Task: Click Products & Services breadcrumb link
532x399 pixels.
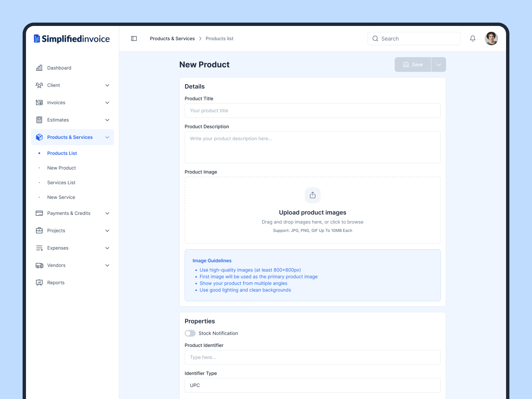Action: tap(172, 39)
